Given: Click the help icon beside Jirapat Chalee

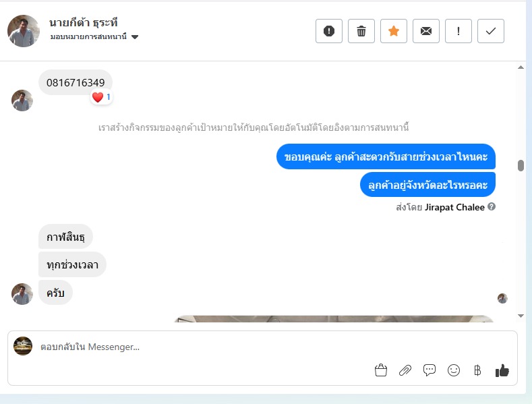Looking at the screenshot, I should [492, 206].
